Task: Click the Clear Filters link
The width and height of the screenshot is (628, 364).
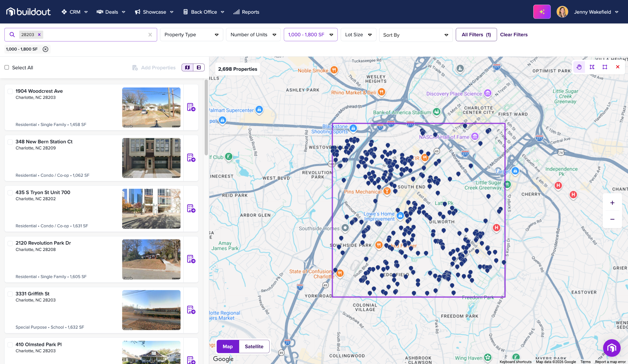Action: coord(514,35)
